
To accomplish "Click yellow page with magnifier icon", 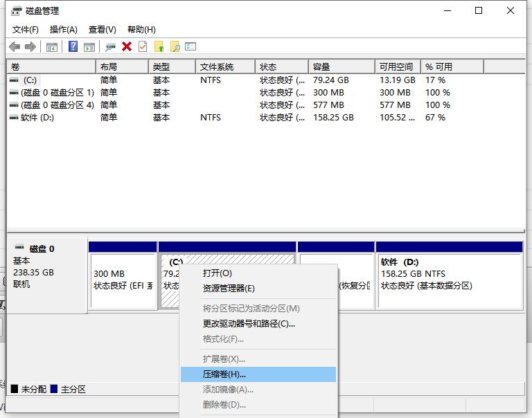I will [175, 46].
